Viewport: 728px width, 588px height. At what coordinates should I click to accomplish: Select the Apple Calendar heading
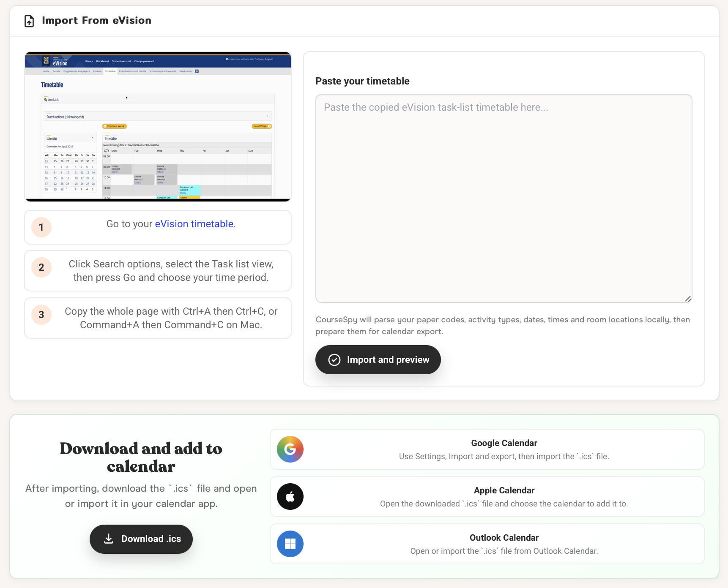point(504,490)
